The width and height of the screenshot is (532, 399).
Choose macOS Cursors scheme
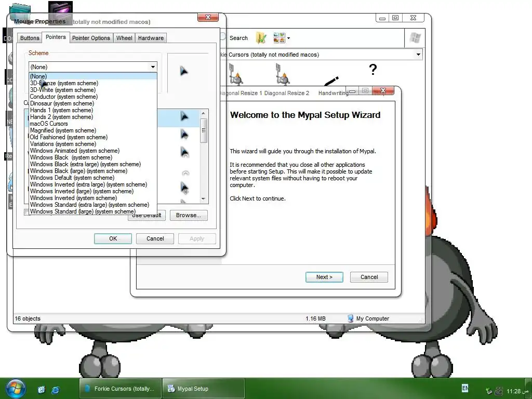coord(93,124)
